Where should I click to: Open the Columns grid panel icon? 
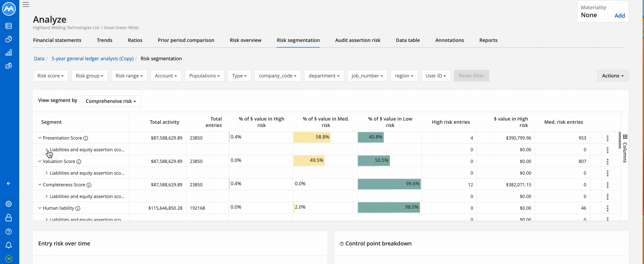coord(625,137)
